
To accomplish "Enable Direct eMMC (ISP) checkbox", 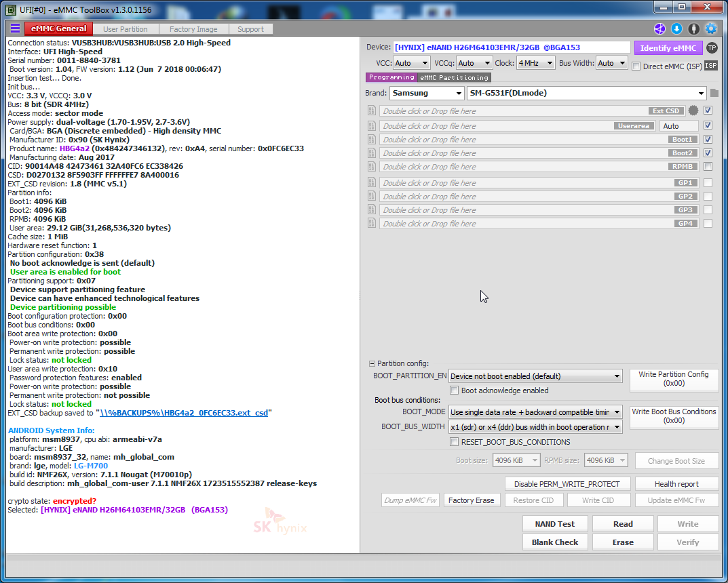I will pos(636,66).
